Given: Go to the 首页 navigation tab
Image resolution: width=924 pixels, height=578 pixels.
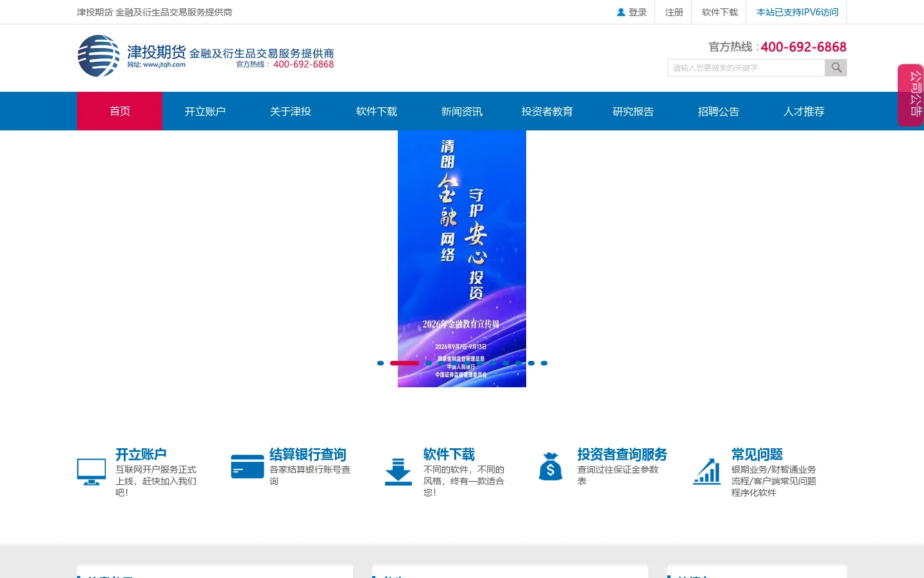Looking at the screenshot, I should pyautogui.click(x=120, y=111).
